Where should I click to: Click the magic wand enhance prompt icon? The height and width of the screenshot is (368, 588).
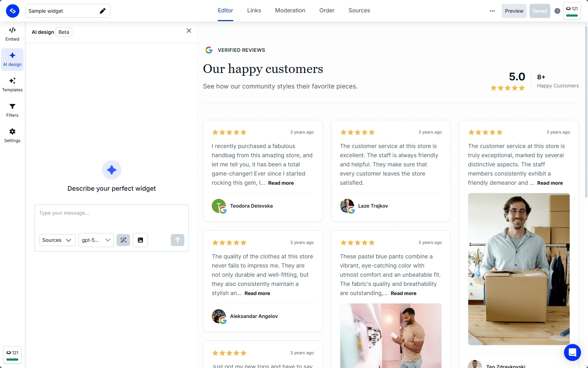click(x=123, y=240)
